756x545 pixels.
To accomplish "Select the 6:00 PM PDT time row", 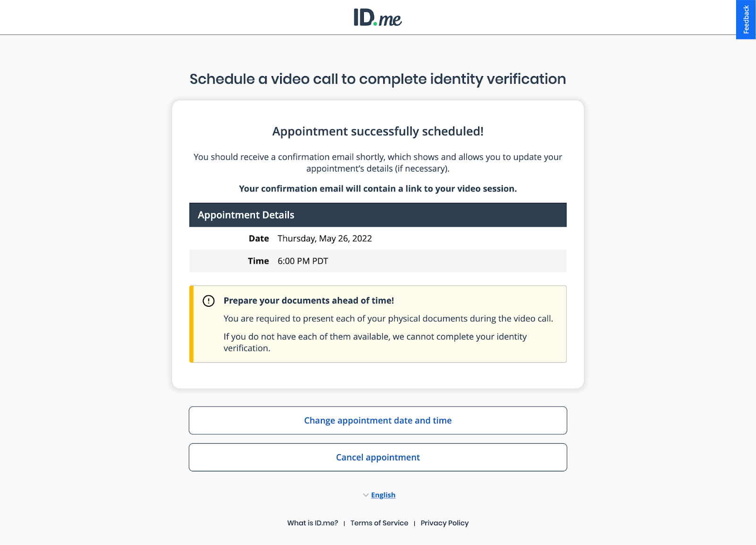I will click(x=378, y=261).
